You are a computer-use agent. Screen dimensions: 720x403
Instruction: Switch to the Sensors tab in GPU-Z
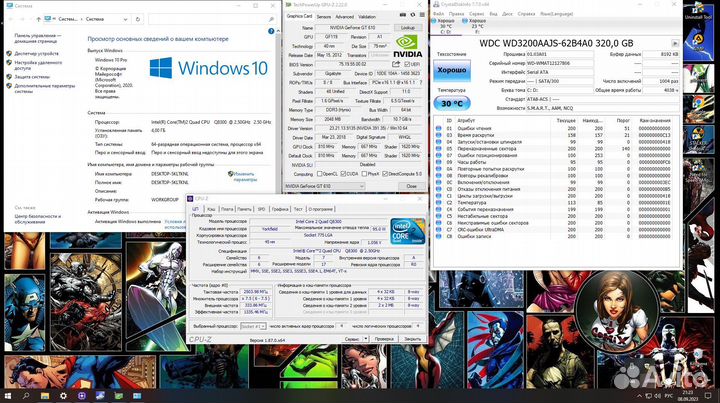click(x=324, y=17)
